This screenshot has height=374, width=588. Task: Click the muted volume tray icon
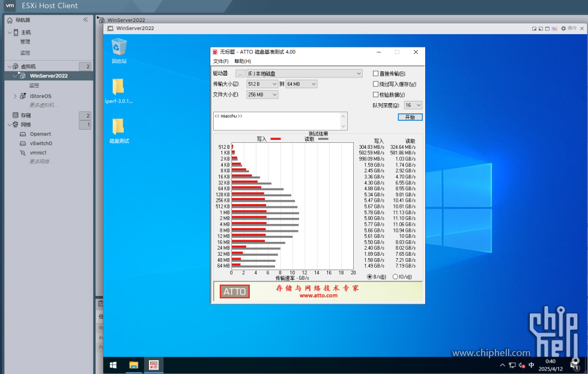click(521, 365)
